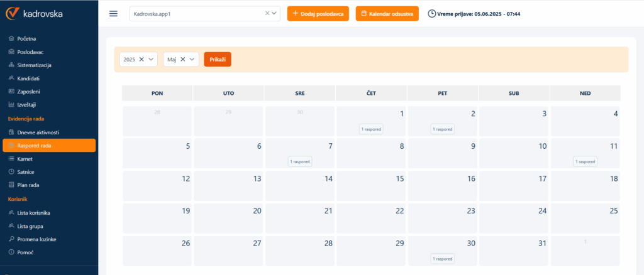Click the Kandidati icon in sidebar

pyautogui.click(x=11, y=78)
